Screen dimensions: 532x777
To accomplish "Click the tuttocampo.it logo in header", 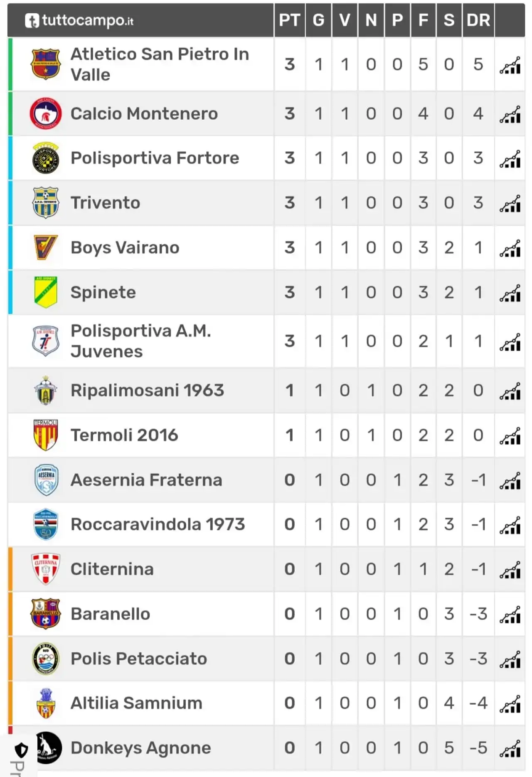I will (79, 20).
